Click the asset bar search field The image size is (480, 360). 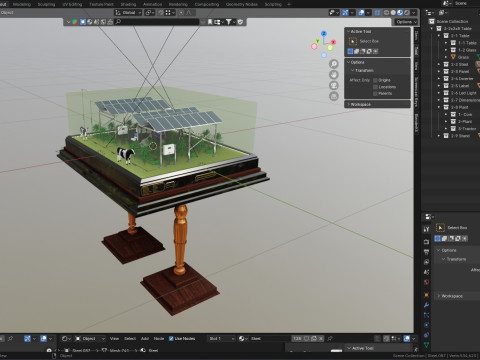pyautogui.click(x=160, y=22)
